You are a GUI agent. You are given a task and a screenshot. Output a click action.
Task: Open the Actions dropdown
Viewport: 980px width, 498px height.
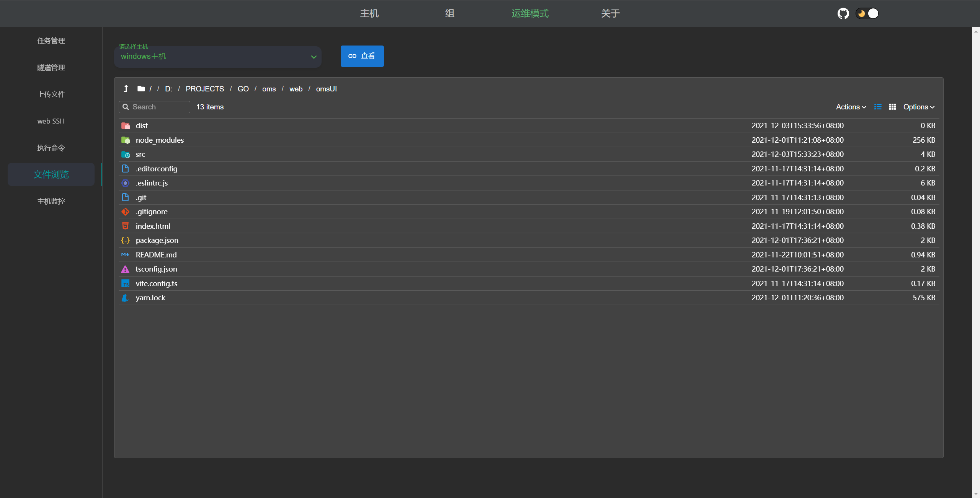[x=851, y=107]
